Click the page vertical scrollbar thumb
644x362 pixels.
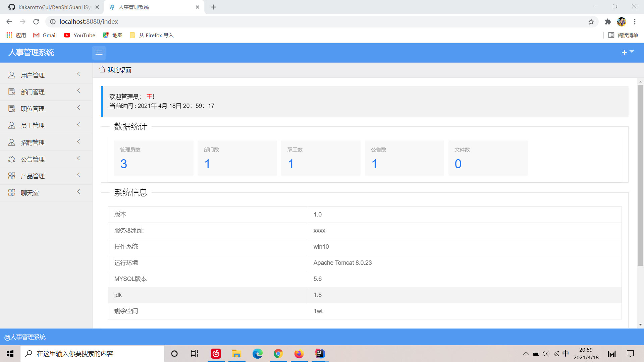click(x=640, y=174)
